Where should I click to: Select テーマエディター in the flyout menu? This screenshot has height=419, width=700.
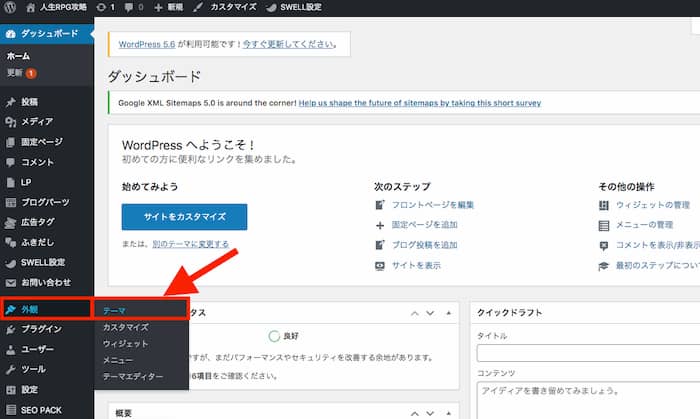(133, 377)
